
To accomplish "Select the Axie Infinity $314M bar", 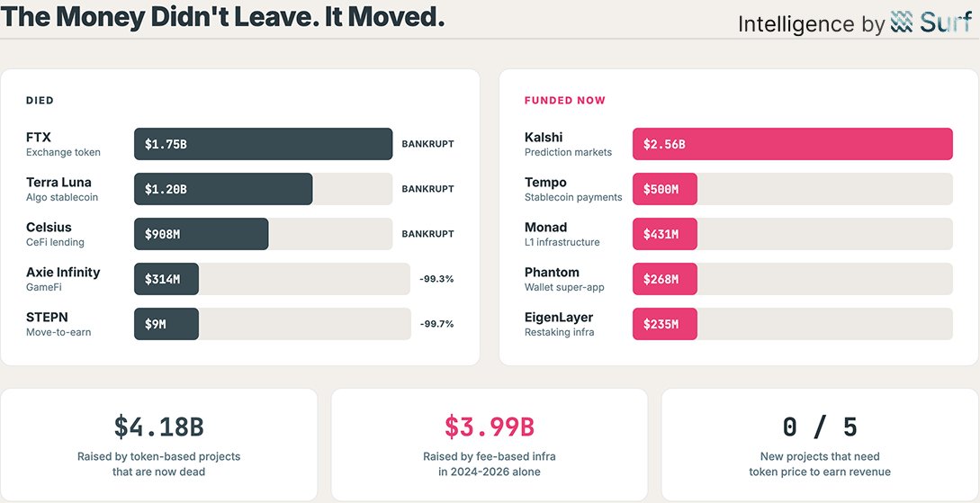I will 166,279.
